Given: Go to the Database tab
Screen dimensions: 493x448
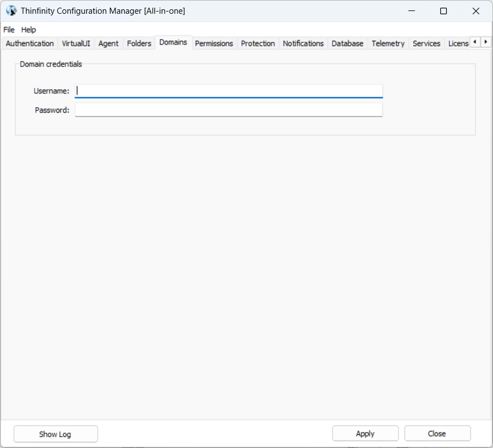Looking at the screenshot, I should click(347, 43).
